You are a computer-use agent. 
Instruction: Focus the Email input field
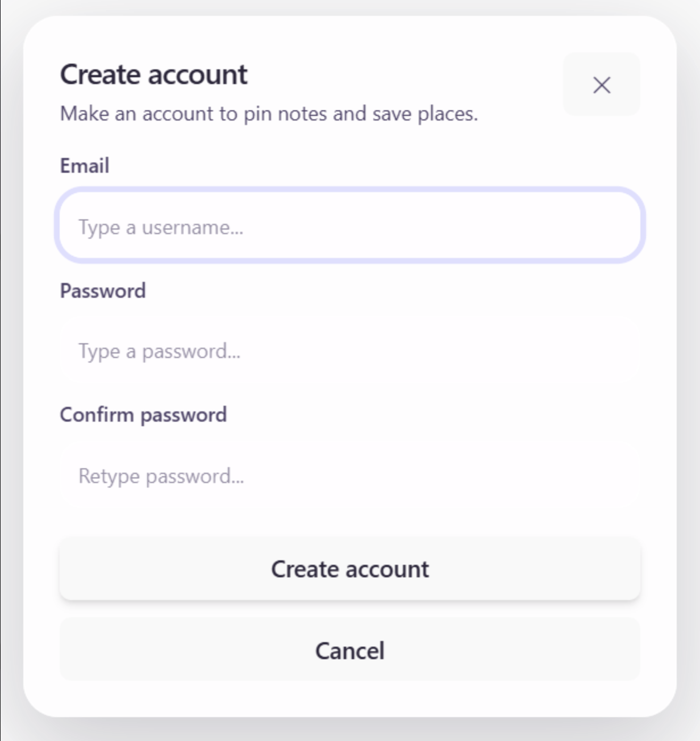(x=350, y=226)
